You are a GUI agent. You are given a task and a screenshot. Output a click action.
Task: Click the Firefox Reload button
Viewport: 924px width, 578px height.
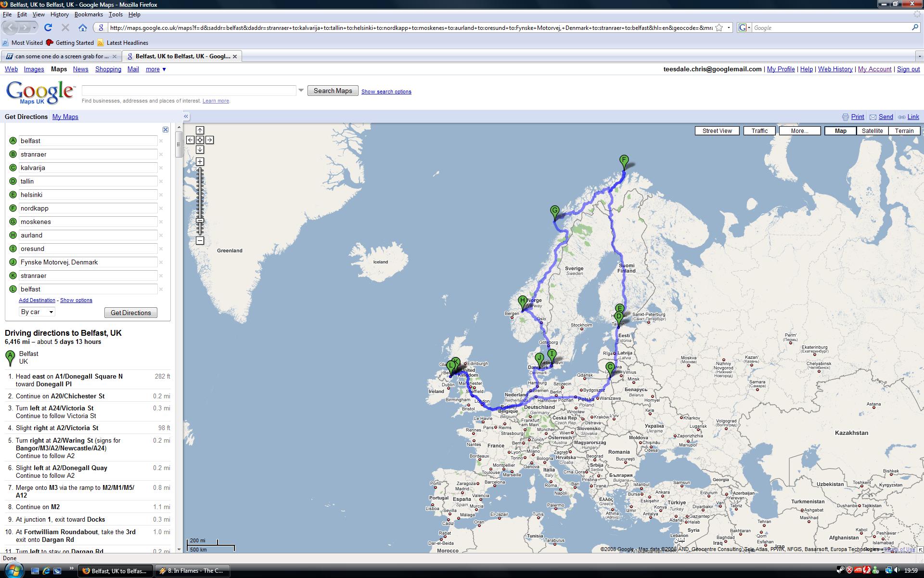(48, 28)
